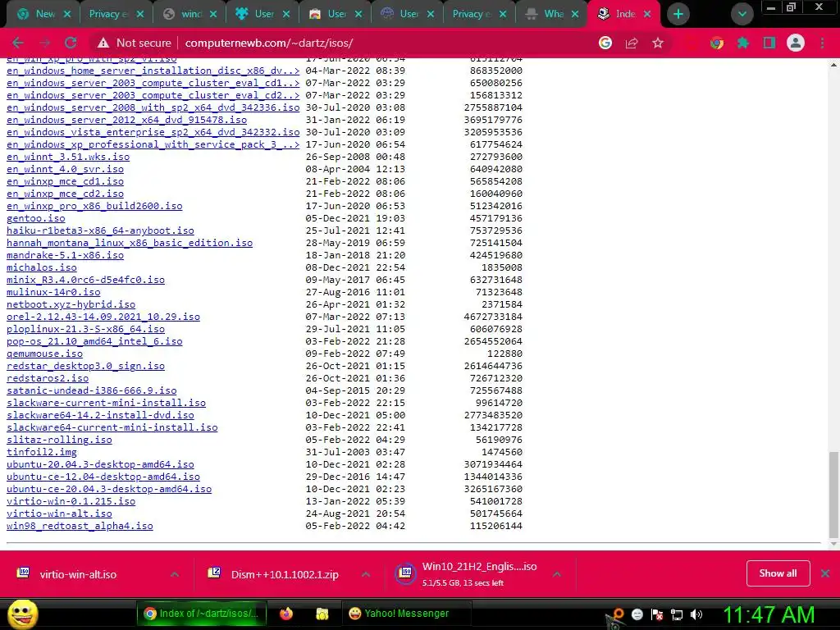The width and height of the screenshot is (840, 630).
Task: Click the share page icon
Action: [632, 43]
